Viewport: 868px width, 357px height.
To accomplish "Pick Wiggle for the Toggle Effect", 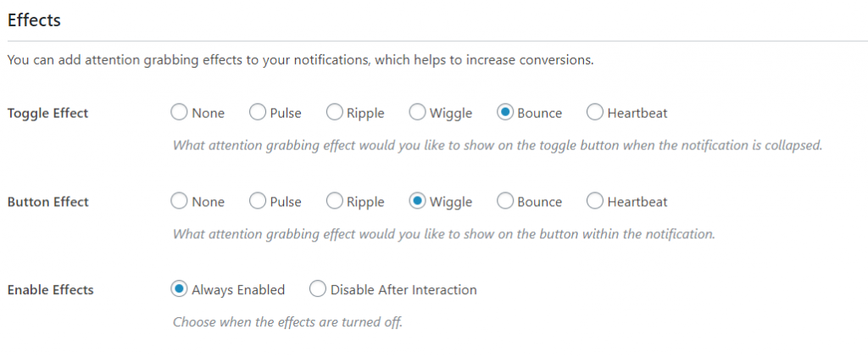I will 417,113.
